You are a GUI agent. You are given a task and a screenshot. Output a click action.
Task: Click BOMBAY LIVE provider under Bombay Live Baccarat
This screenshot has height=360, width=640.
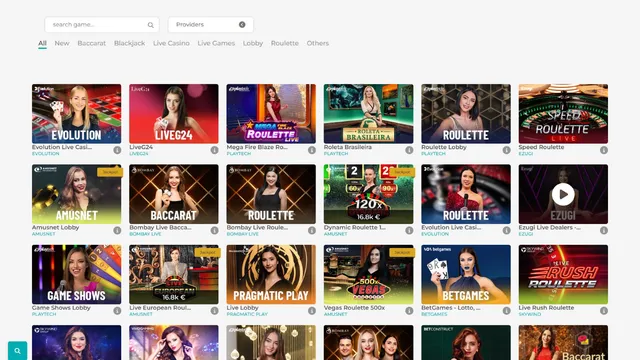(x=145, y=234)
